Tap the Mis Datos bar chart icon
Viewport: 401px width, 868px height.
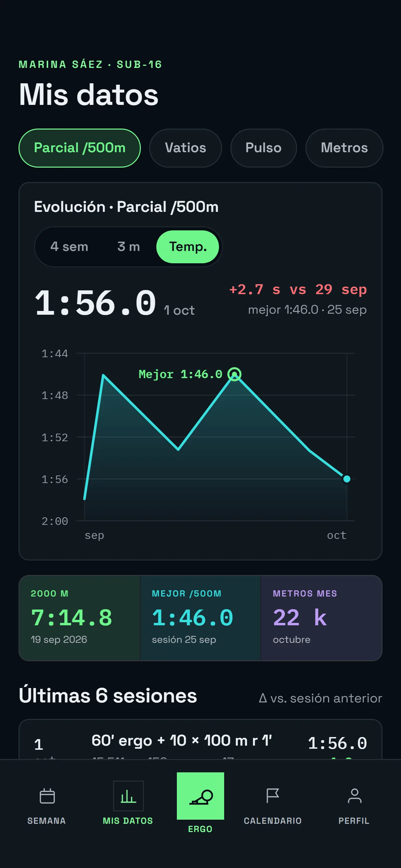click(x=128, y=796)
